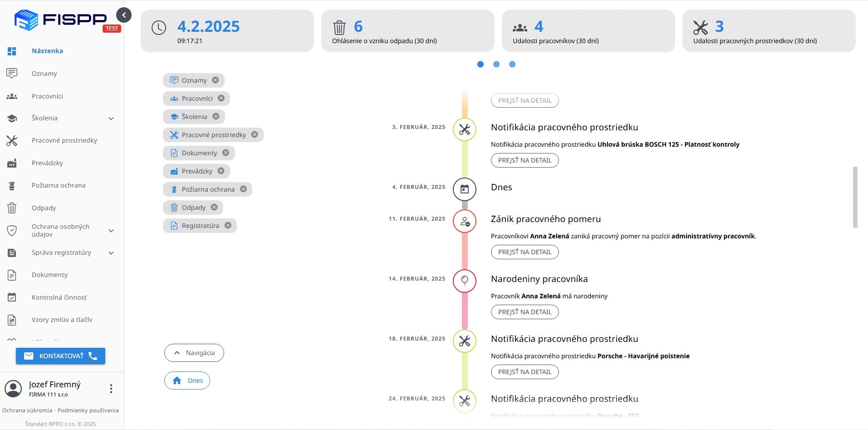The height and width of the screenshot is (430, 868).
Task: Collapse the sidebar with the arrow button
Action: (124, 15)
